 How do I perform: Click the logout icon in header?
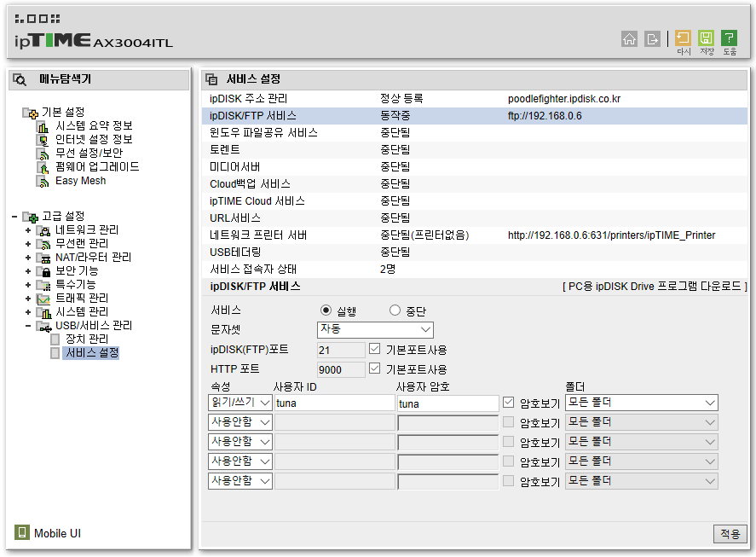653,38
